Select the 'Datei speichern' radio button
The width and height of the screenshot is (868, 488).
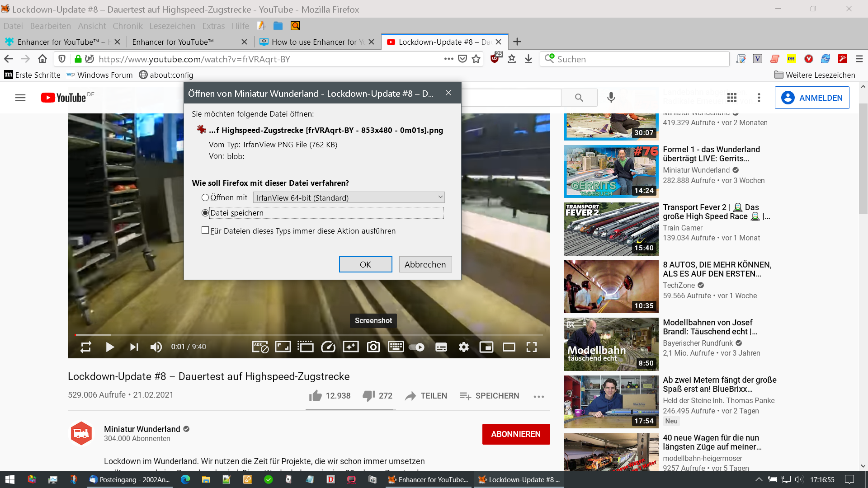click(205, 213)
